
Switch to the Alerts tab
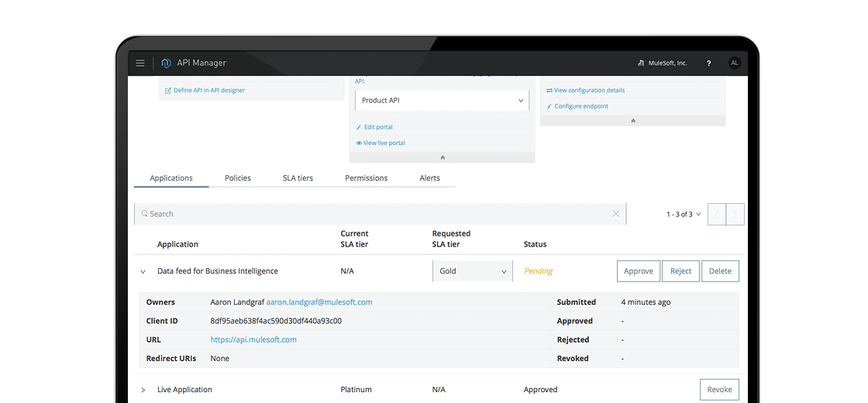(429, 178)
